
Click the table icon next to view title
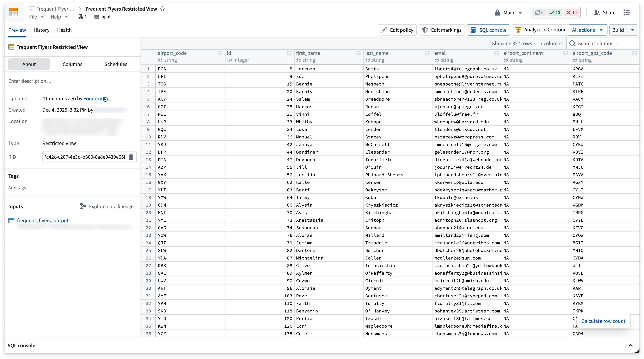(11, 47)
